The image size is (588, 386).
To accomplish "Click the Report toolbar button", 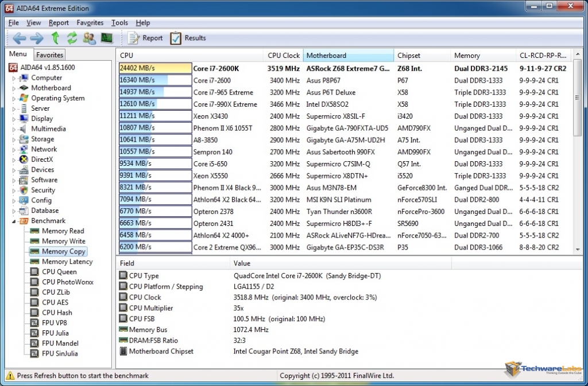I will (145, 38).
